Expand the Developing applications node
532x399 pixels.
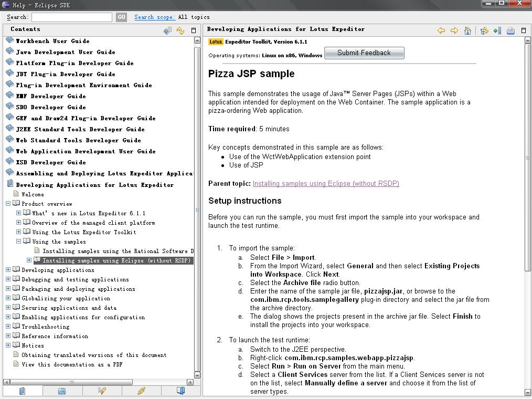(x=8, y=270)
